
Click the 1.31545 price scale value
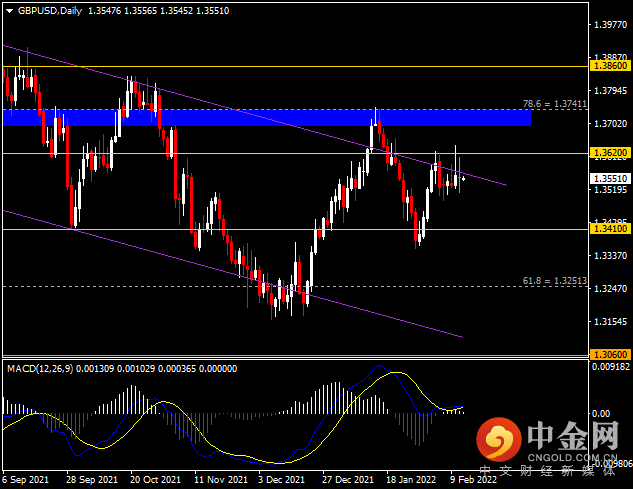click(610, 322)
